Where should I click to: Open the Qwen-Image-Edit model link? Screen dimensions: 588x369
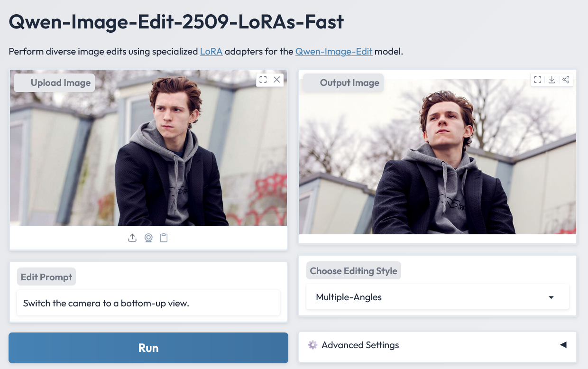click(x=333, y=51)
